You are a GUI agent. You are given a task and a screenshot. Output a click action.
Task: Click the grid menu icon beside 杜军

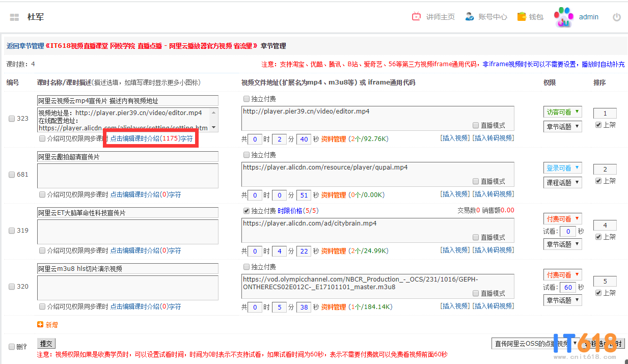coord(14,17)
